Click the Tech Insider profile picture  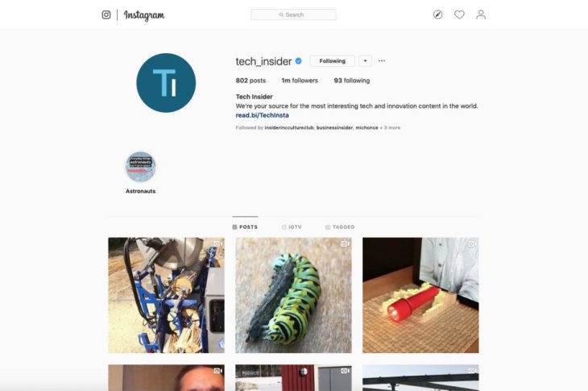click(166, 83)
